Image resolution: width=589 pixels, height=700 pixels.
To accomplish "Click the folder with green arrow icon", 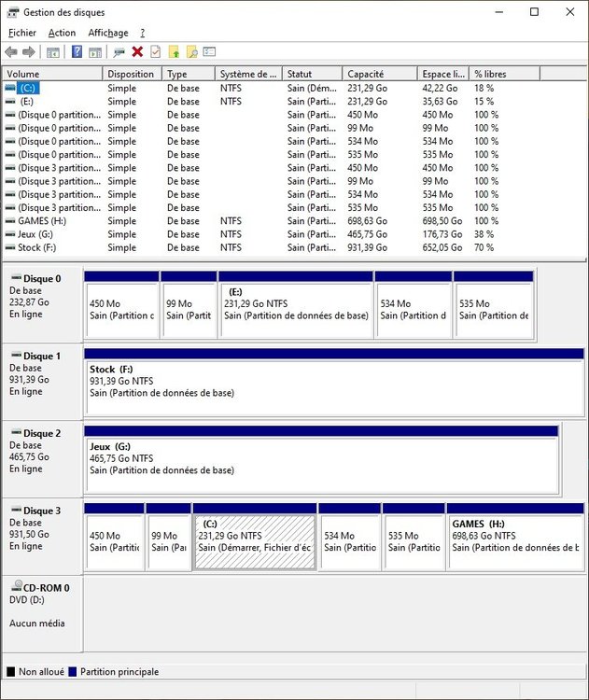I will pos(174,51).
